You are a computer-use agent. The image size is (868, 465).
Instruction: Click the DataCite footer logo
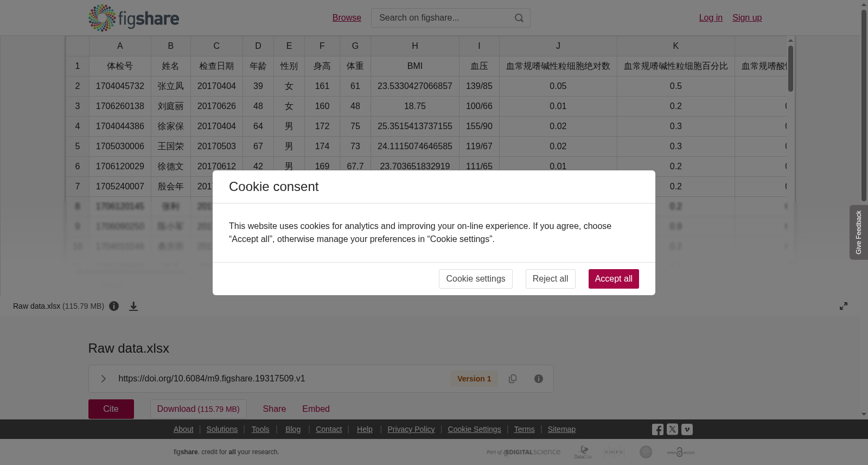pyautogui.click(x=583, y=452)
